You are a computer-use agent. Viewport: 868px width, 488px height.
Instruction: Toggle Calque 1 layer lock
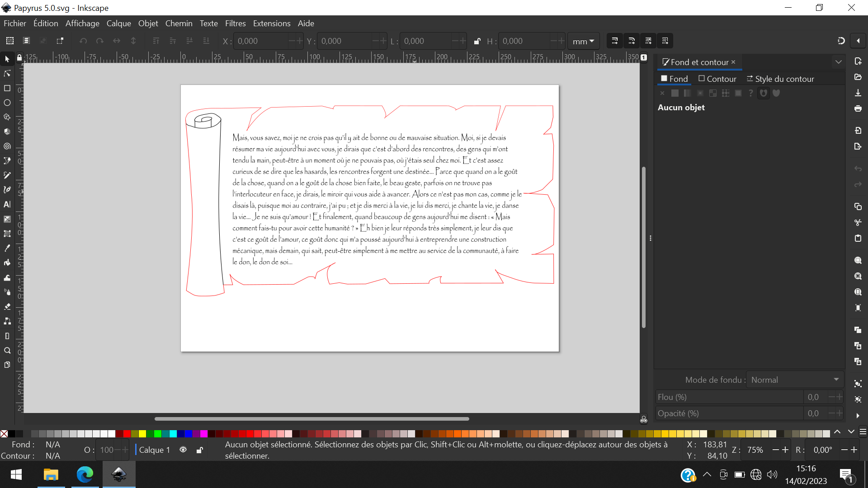(x=199, y=450)
